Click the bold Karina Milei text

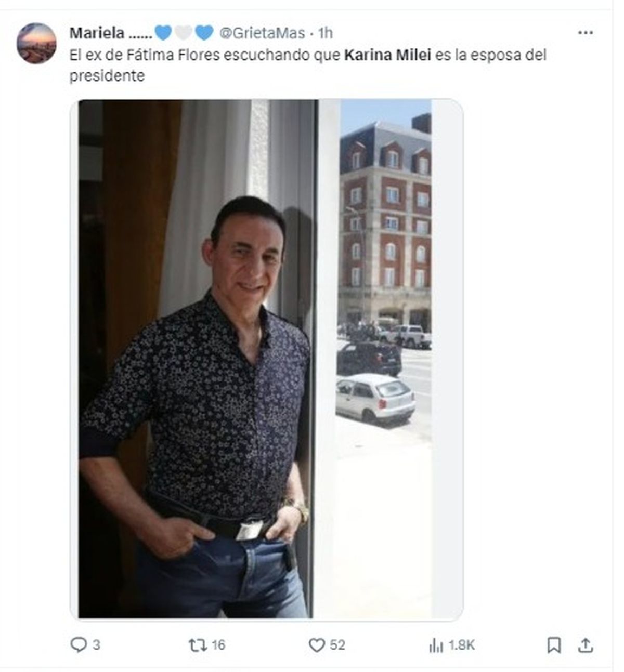pyautogui.click(x=387, y=55)
